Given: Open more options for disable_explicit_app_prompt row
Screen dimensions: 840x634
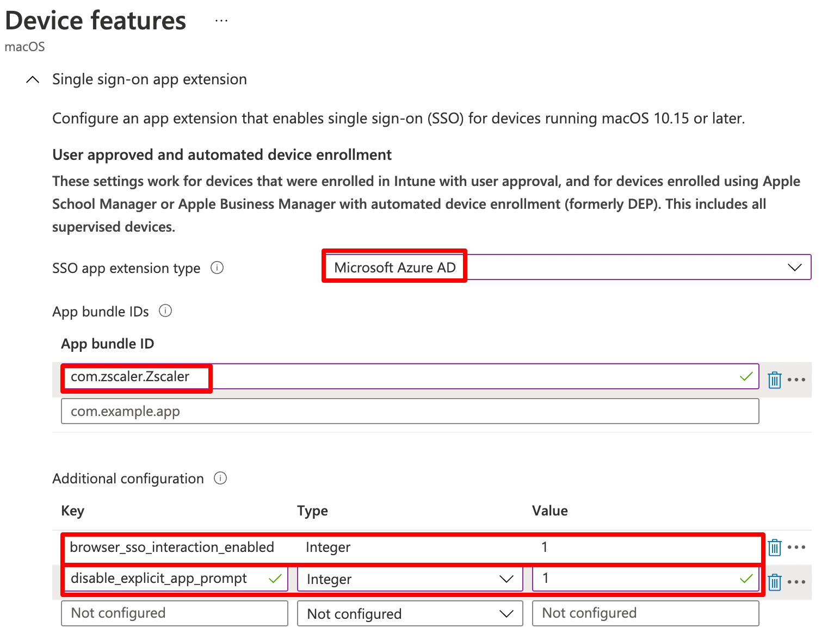Looking at the screenshot, I should pyautogui.click(x=796, y=581).
